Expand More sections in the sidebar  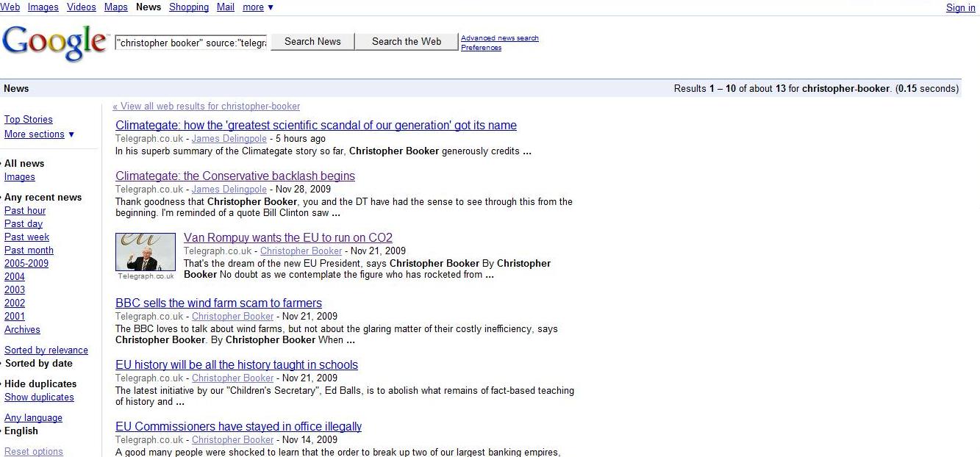(39, 134)
